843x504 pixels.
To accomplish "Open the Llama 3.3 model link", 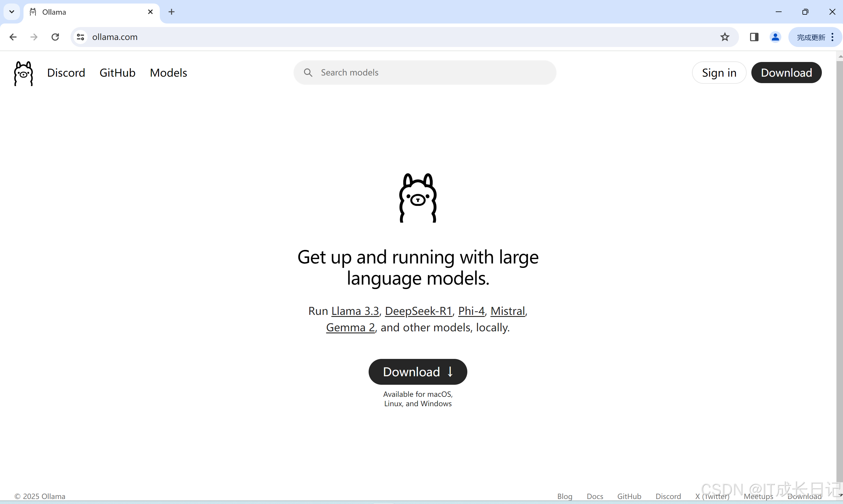I will pos(355,311).
